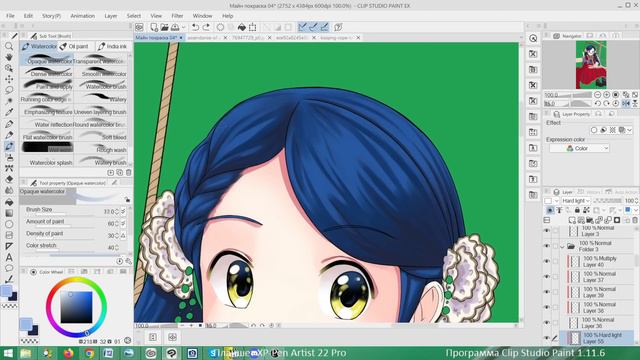The image size is (640, 360).
Task: Click the Open file icon in command bar
Action: coord(164,27)
